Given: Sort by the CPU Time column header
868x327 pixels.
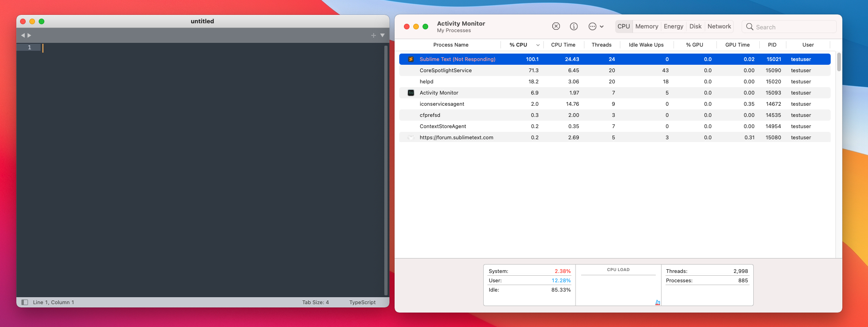Looking at the screenshot, I should point(563,45).
